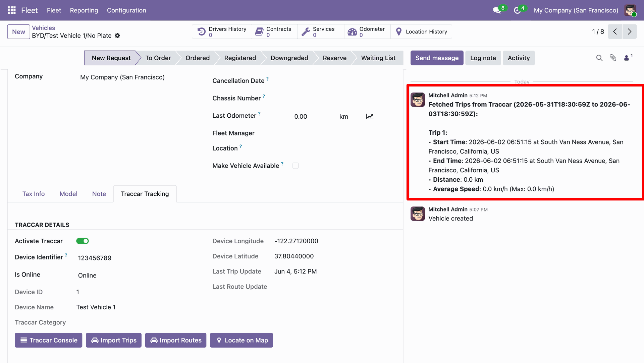Open the Reporting menu

click(x=84, y=10)
